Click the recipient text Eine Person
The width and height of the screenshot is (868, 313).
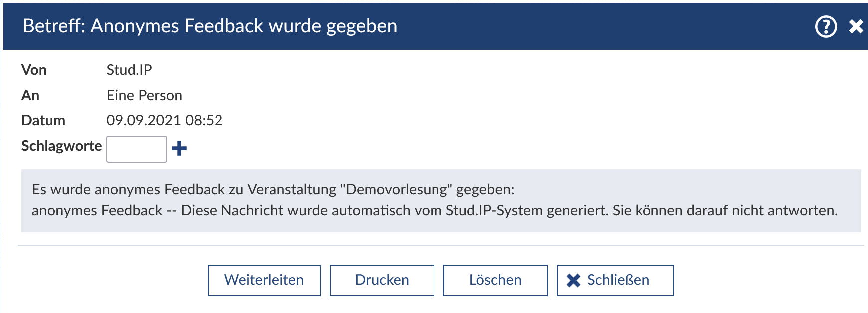tap(144, 95)
